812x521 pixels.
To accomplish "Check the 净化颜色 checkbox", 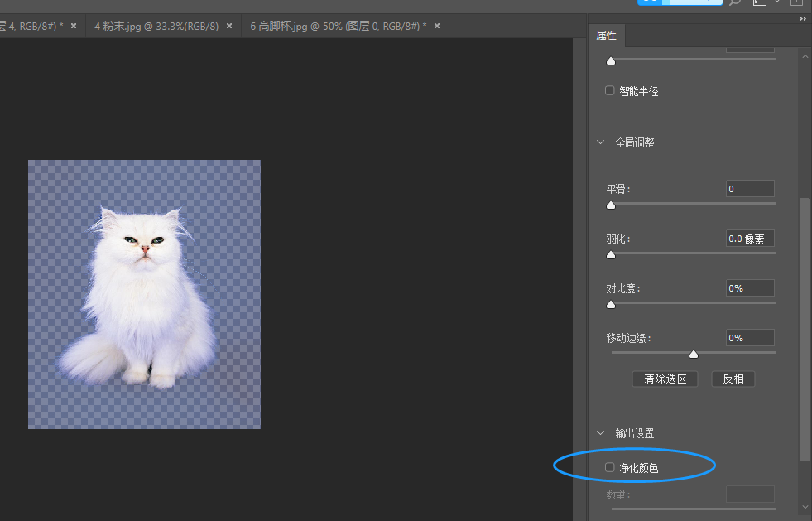I will pyautogui.click(x=610, y=468).
